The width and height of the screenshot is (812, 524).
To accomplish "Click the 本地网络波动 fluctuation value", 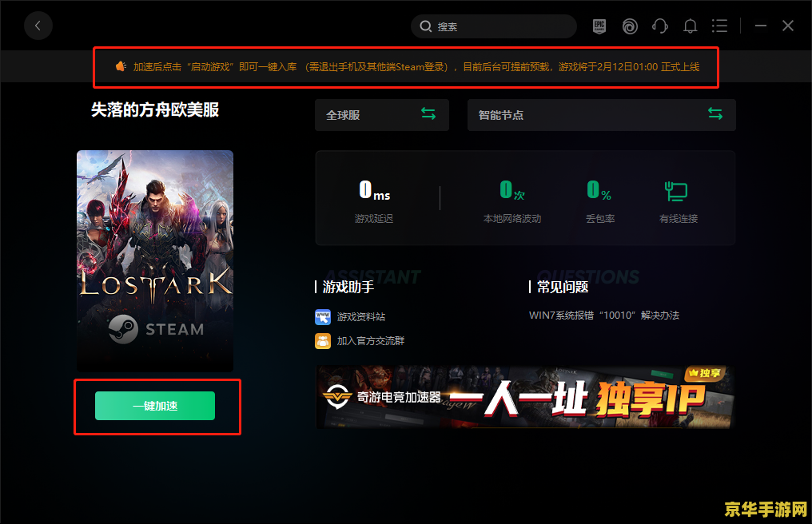I will point(512,190).
